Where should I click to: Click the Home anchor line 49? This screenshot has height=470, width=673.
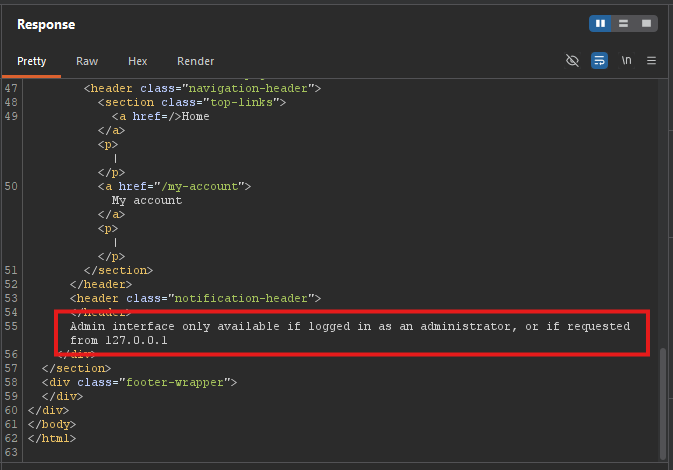pos(161,117)
